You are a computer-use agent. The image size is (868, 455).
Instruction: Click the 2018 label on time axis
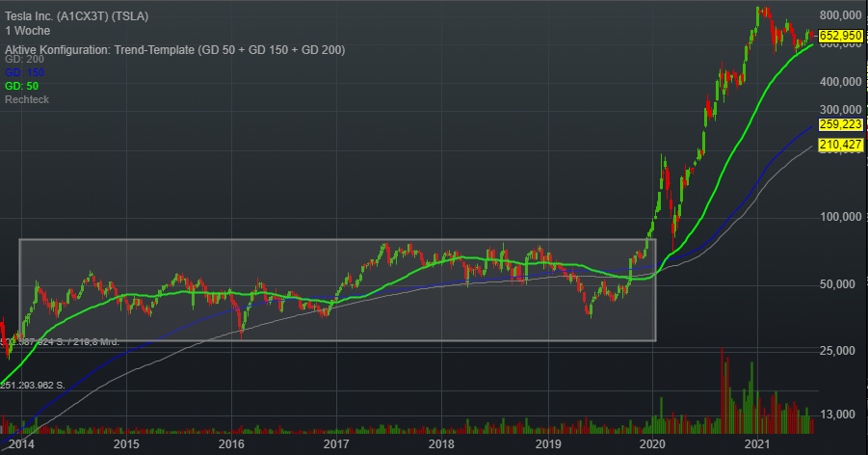tap(441, 444)
